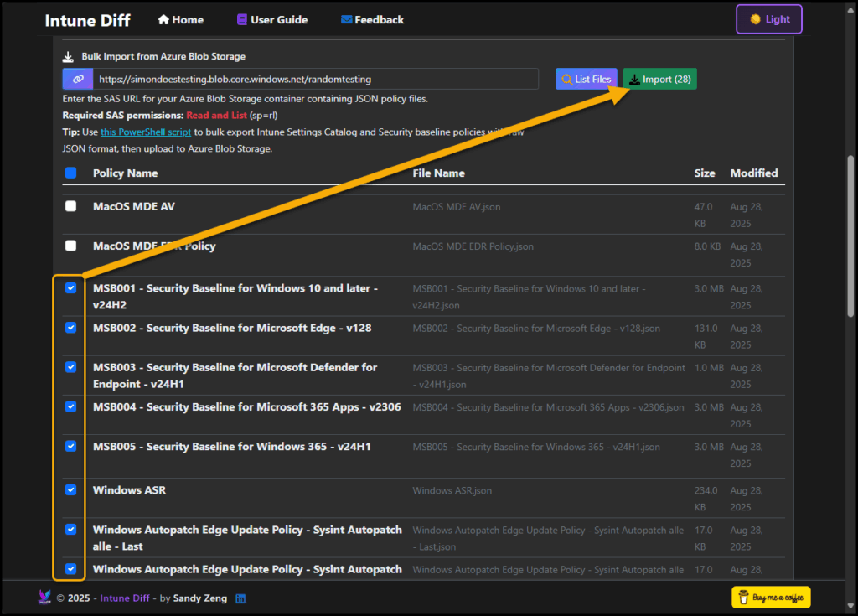Click the MSB003 Defender for Endpoint policy name
Image resolution: width=858 pixels, height=616 pixels.
(x=235, y=375)
